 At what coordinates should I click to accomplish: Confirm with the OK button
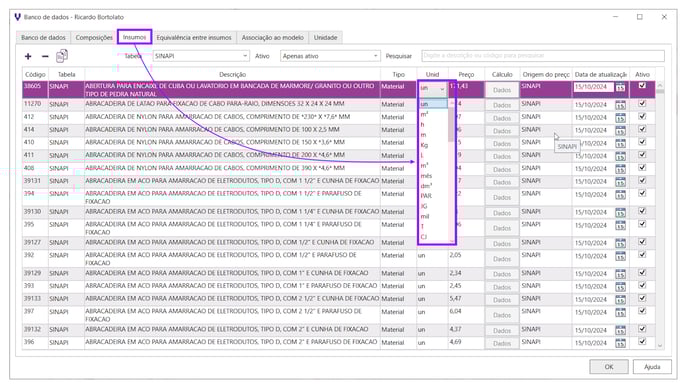(x=609, y=367)
